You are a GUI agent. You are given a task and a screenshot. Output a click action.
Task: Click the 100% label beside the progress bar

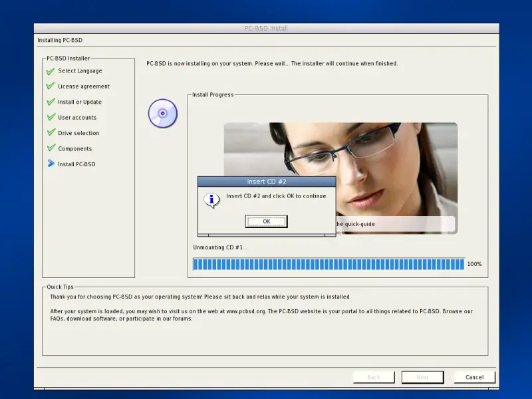(x=474, y=264)
